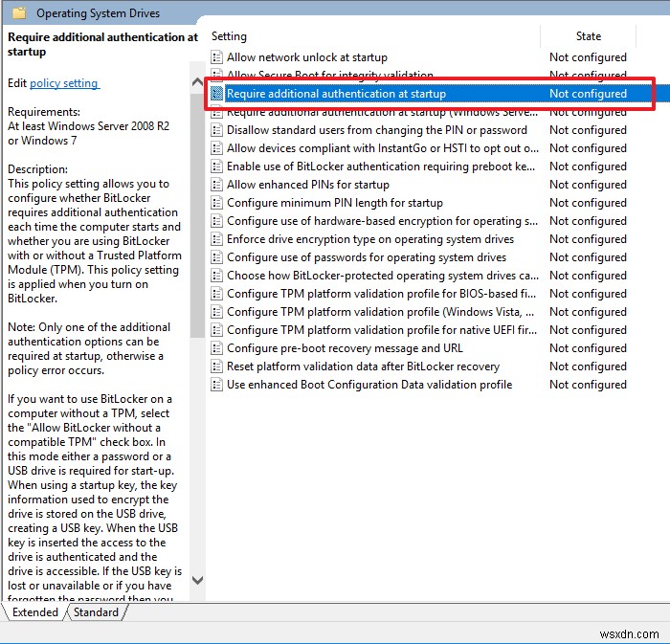Select Configure TPM platform validation profile for native UEFI
Viewport: 670px width, 644px height.
point(382,330)
